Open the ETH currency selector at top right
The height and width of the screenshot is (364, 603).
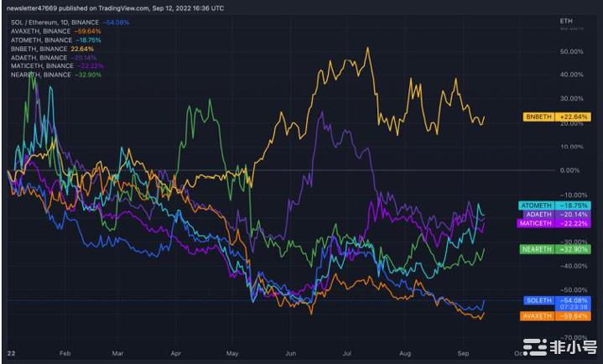point(567,18)
